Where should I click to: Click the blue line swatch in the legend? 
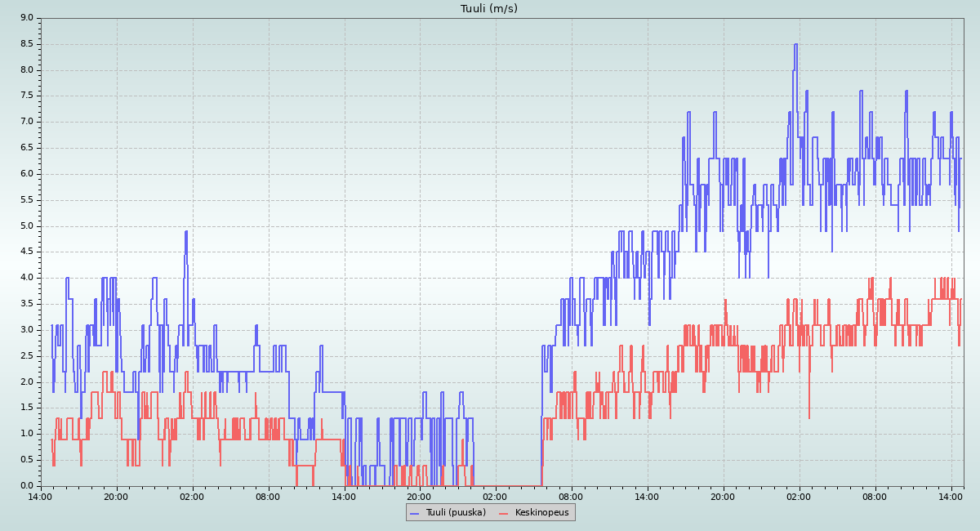pos(414,512)
